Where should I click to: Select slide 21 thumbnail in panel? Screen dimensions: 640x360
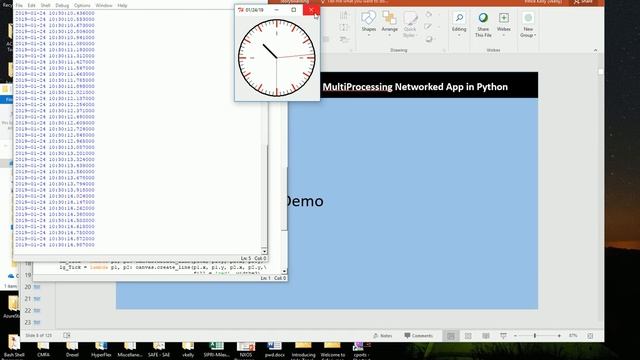click(x=37, y=299)
